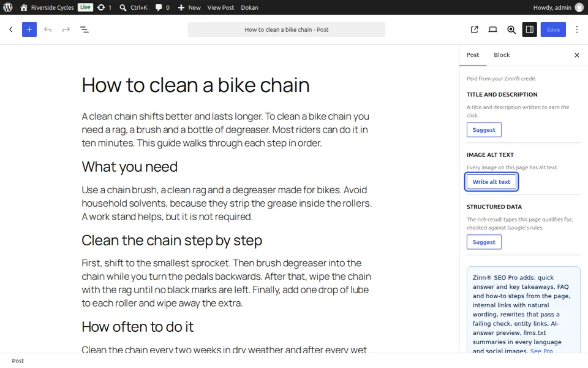The height and width of the screenshot is (368, 588).
Task: Click the Write alt text button
Action: [491, 182]
